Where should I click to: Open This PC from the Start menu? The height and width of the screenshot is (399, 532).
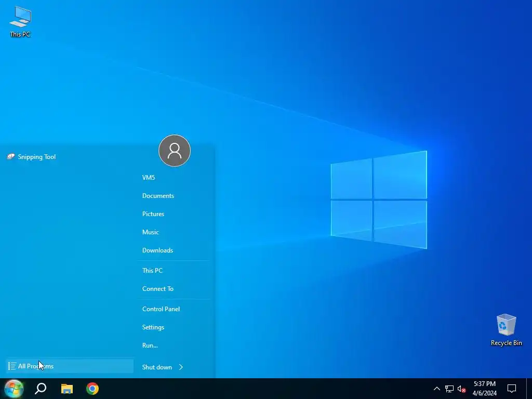pyautogui.click(x=152, y=270)
